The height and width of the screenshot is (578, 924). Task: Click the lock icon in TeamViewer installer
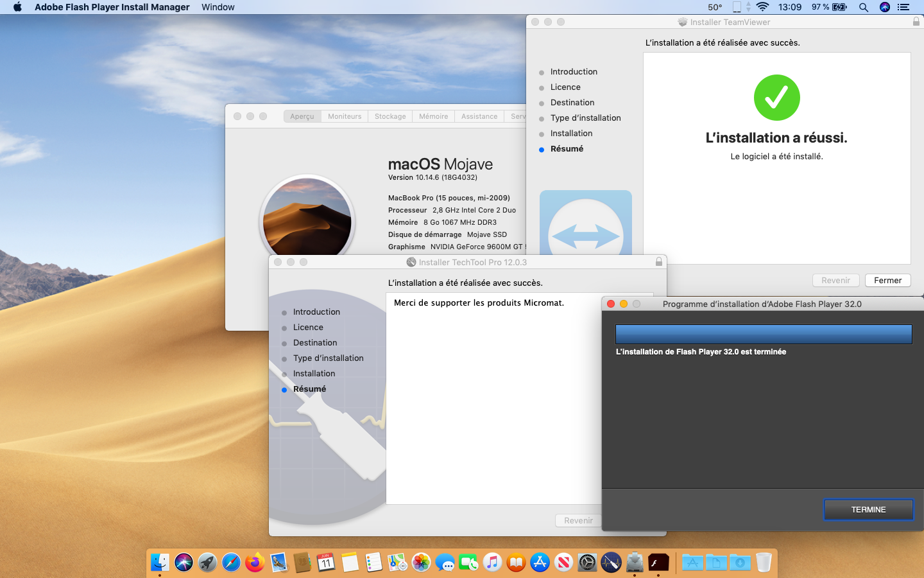point(916,22)
